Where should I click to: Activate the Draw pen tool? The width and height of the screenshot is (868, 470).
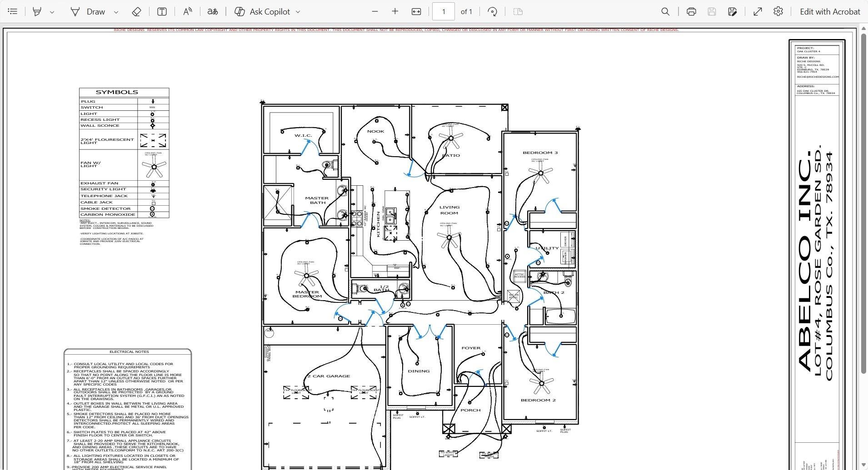point(88,12)
